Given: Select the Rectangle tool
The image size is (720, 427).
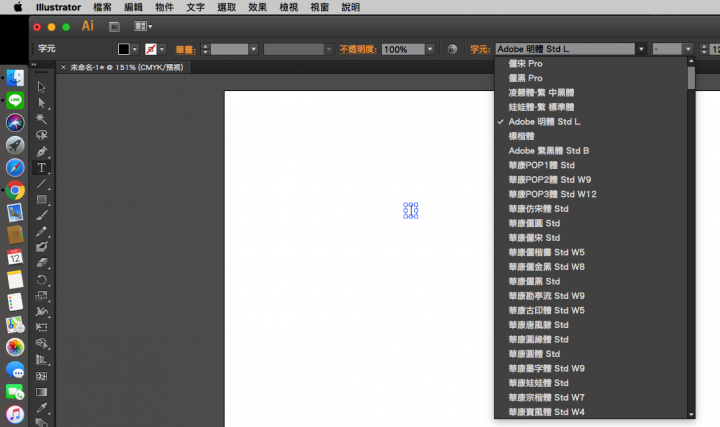Looking at the screenshot, I should [41, 199].
